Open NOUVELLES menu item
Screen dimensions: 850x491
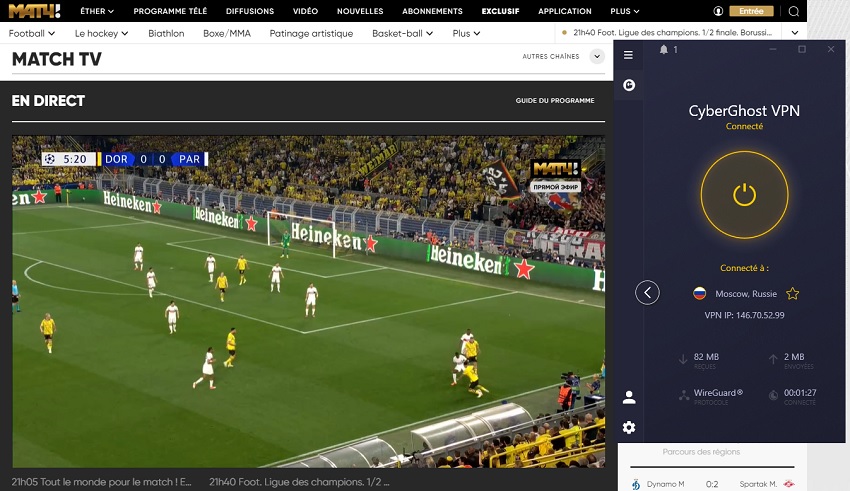[x=360, y=11]
